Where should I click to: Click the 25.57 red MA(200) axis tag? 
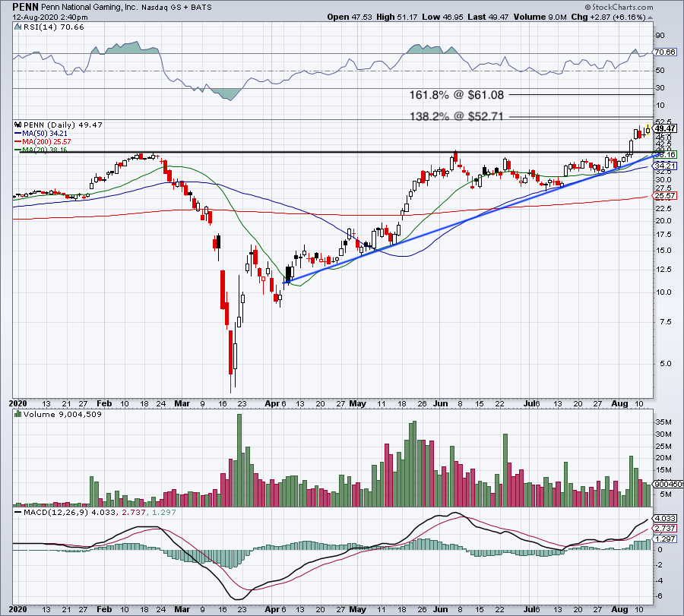(665, 196)
